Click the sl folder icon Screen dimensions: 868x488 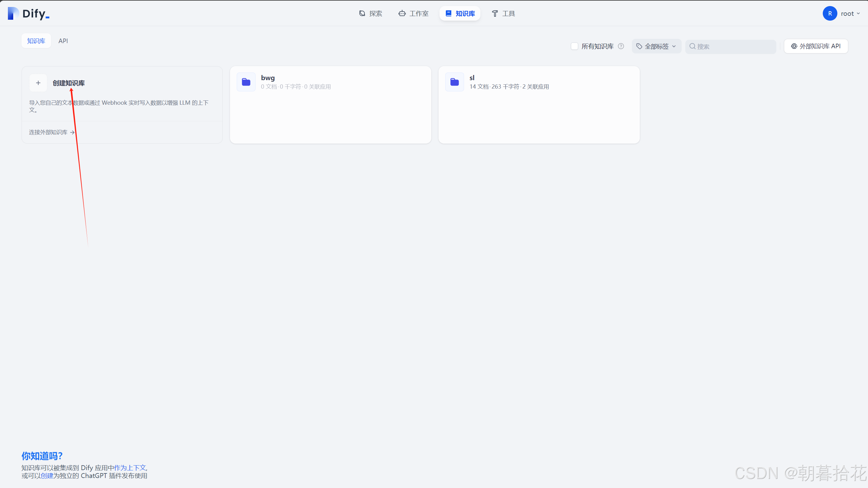tap(455, 82)
